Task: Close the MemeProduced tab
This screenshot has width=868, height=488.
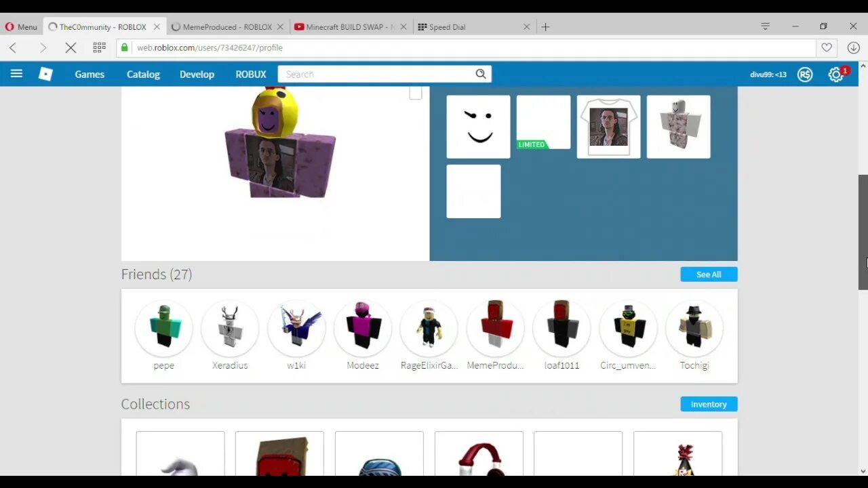Action: click(280, 27)
